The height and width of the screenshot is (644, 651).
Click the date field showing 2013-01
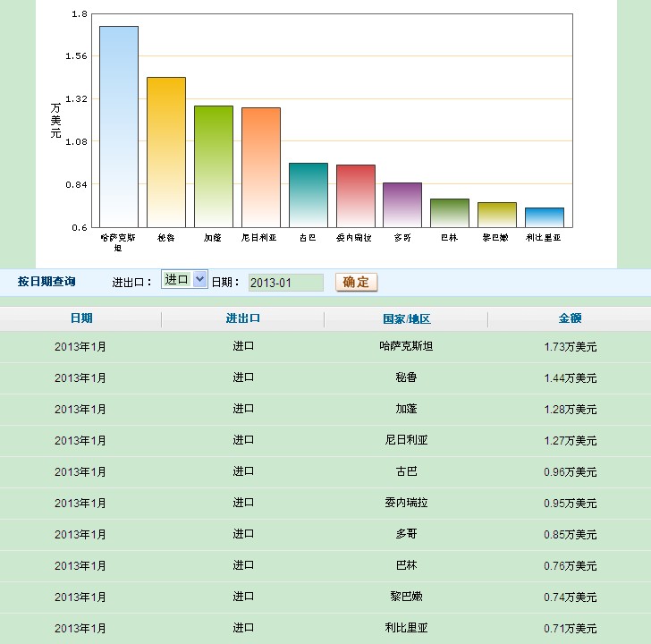coord(285,283)
